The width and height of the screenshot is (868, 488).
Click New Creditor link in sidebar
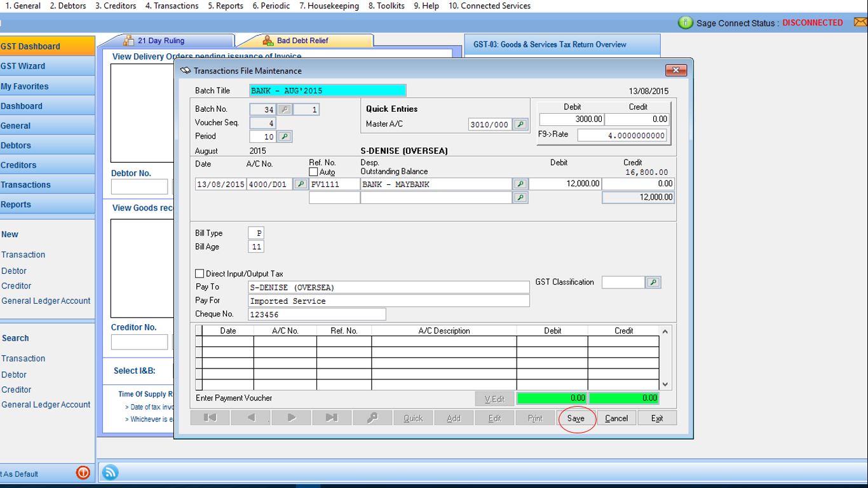(17, 285)
